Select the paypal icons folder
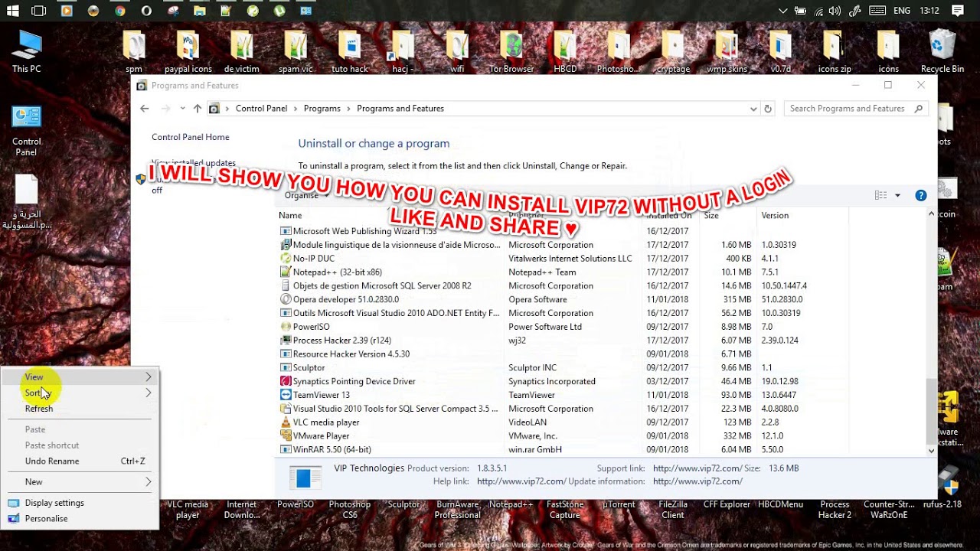 [x=188, y=51]
